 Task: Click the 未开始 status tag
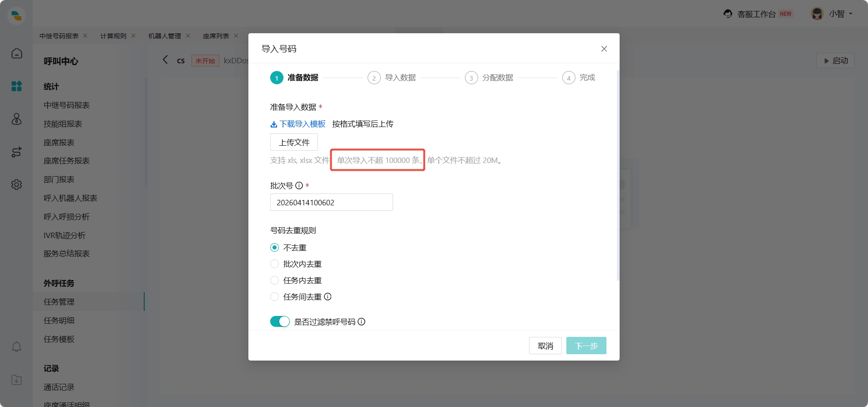click(205, 61)
